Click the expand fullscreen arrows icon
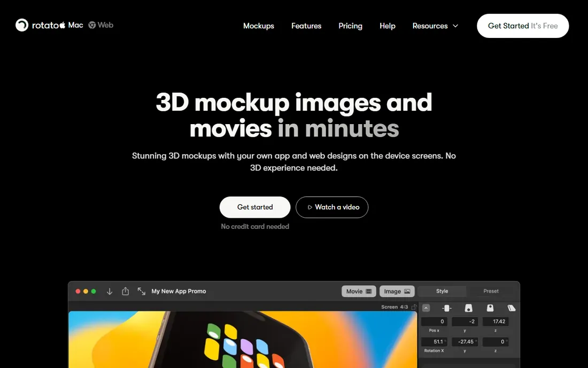The width and height of the screenshot is (588, 368). pos(141,291)
